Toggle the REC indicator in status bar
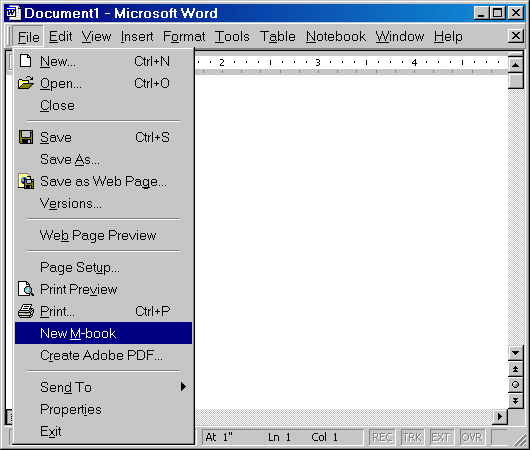This screenshot has height=450, width=530. (382, 437)
